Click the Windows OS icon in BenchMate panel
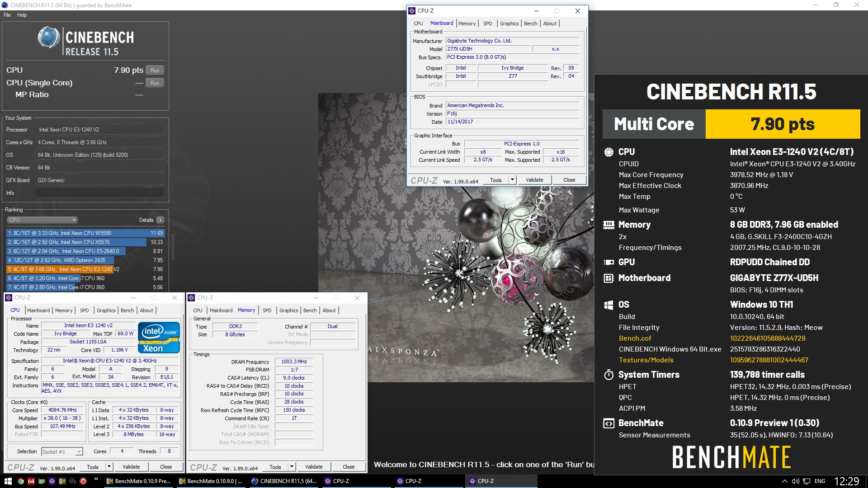The height and width of the screenshot is (488, 868). tap(609, 305)
